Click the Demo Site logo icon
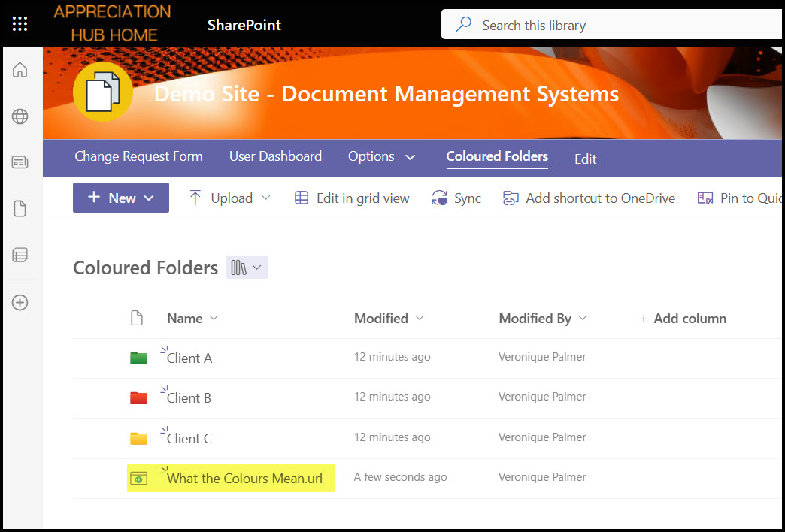The height and width of the screenshot is (532, 785). click(x=103, y=93)
